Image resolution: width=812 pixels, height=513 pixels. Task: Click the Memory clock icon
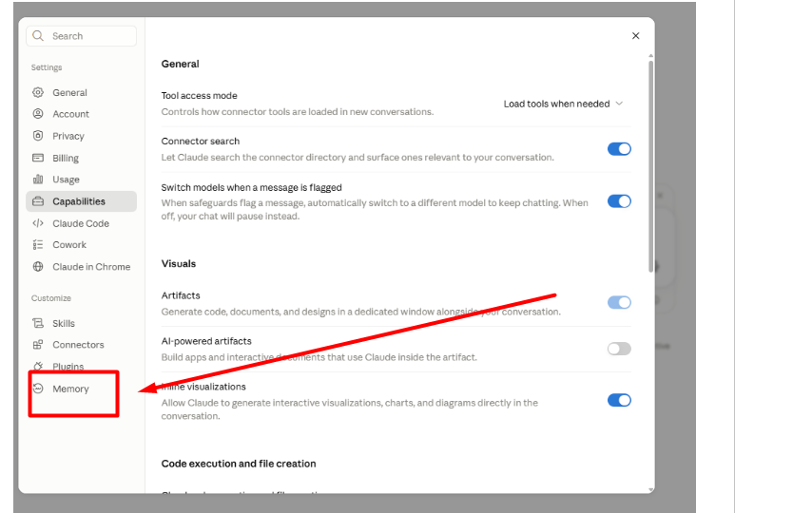pyautogui.click(x=38, y=389)
